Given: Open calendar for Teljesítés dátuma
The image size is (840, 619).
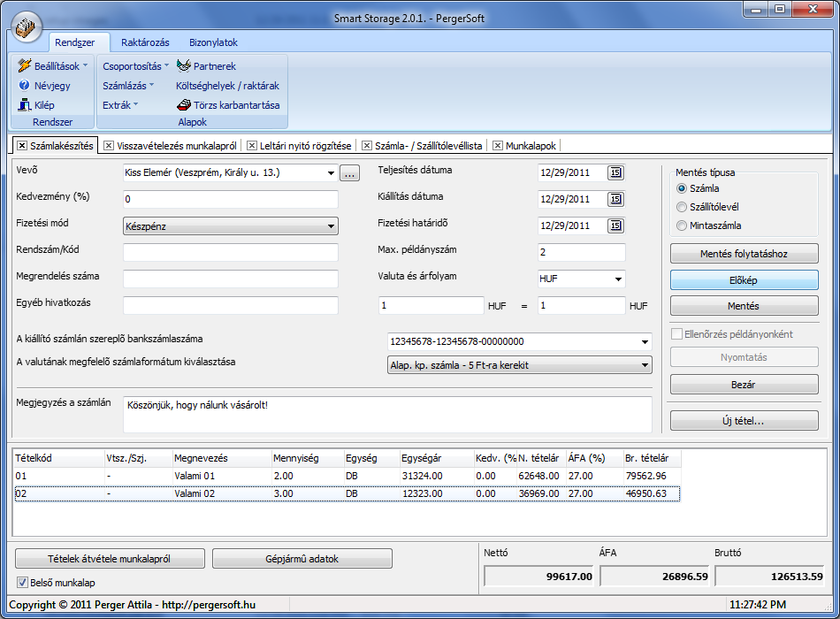Looking at the screenshot, I should click(615, 172).
